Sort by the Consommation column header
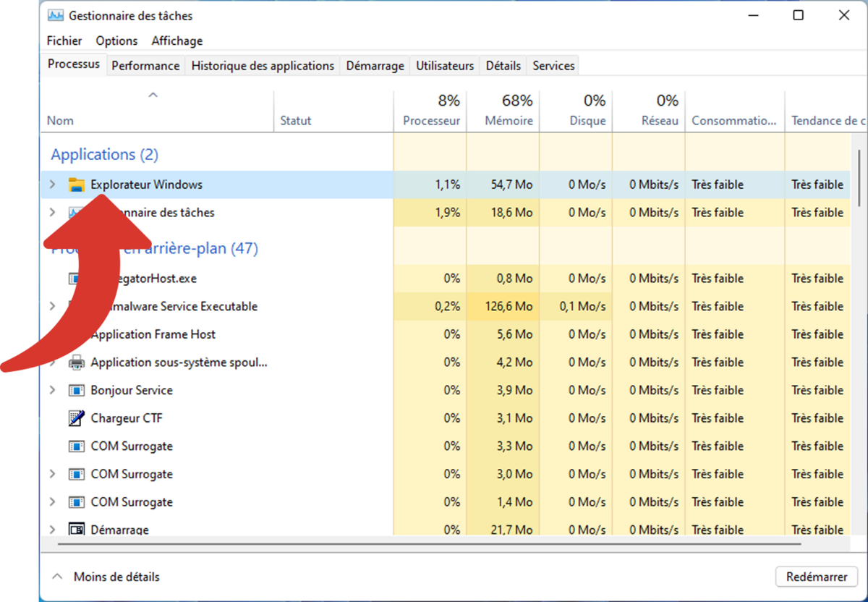 click(x=735, y=111)
